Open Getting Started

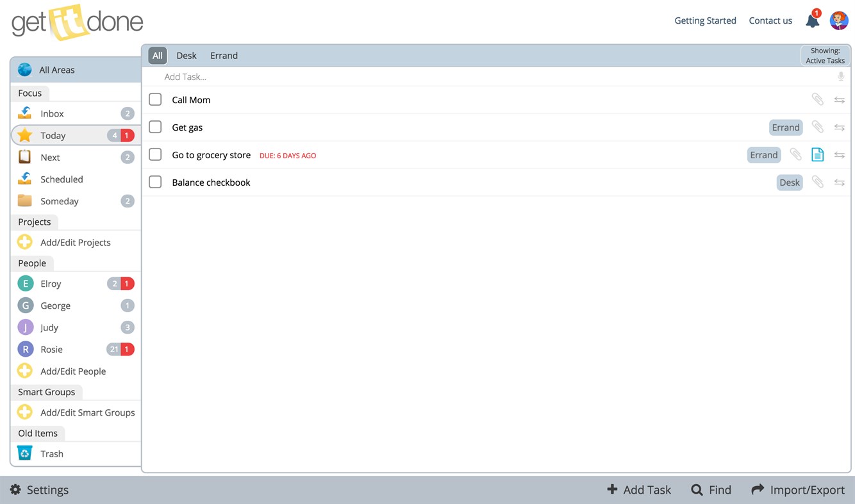coord(705,20)
